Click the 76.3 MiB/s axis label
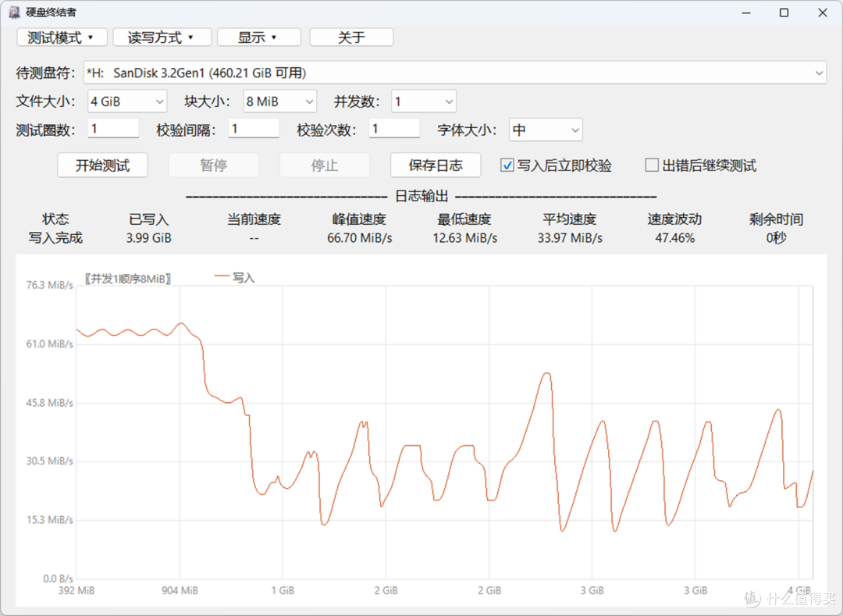Viewport: 843px width, 616px height. point(49,285)
